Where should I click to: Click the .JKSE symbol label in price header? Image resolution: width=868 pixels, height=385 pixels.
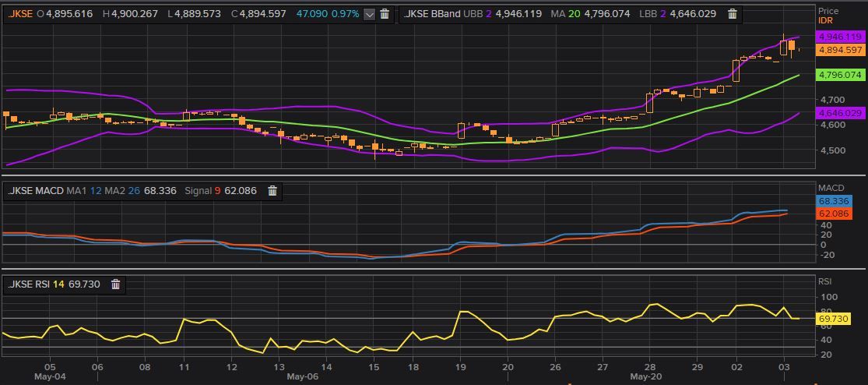pos(20,14)
